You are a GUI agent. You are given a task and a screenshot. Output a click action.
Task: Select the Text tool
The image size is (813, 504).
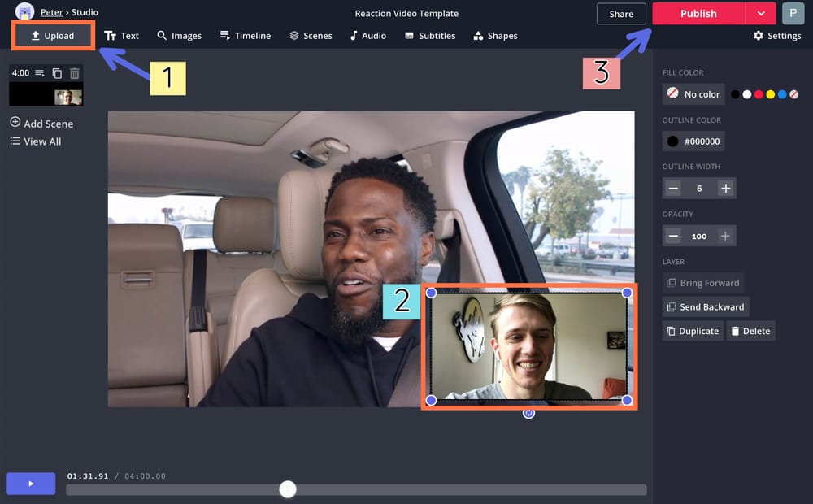[x=122, y=36]
